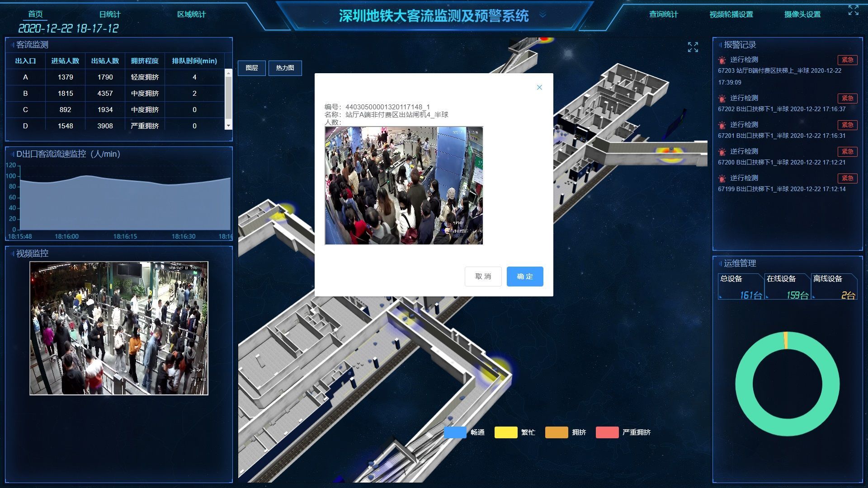Click the red 严重拥挤 legend swatch
Image resolution: width=868 pixels, height=488 pixels.
[607, 432]
